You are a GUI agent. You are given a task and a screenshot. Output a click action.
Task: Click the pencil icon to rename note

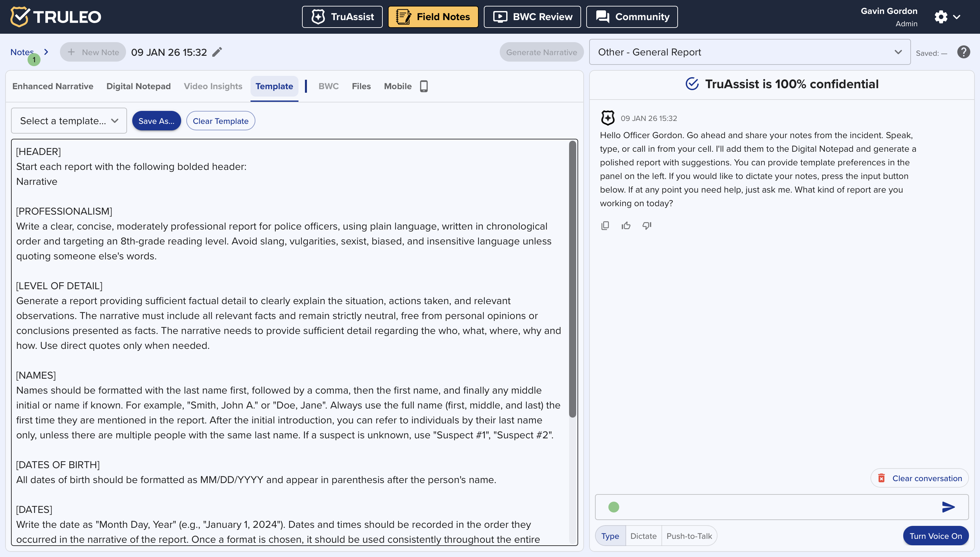(217, 52)
